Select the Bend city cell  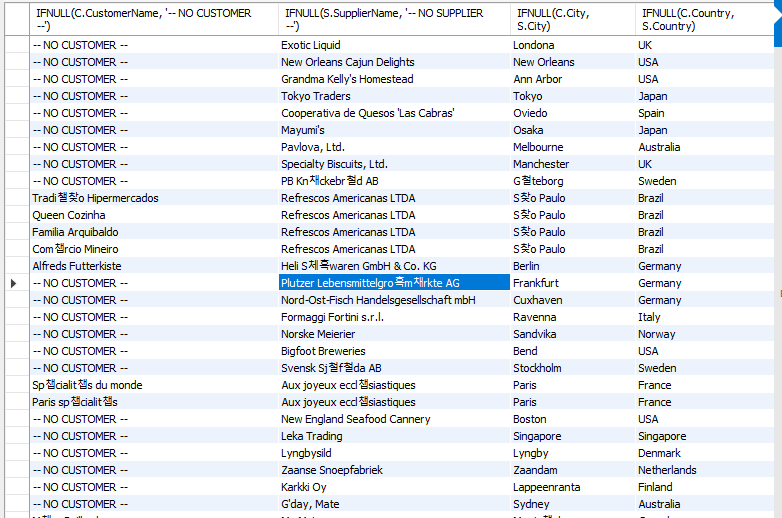(x=573, y=351)
